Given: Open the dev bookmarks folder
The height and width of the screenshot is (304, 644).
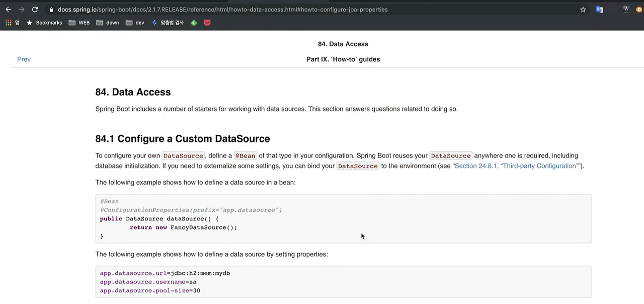Looking at the screenshot, I should coord(135,23).
